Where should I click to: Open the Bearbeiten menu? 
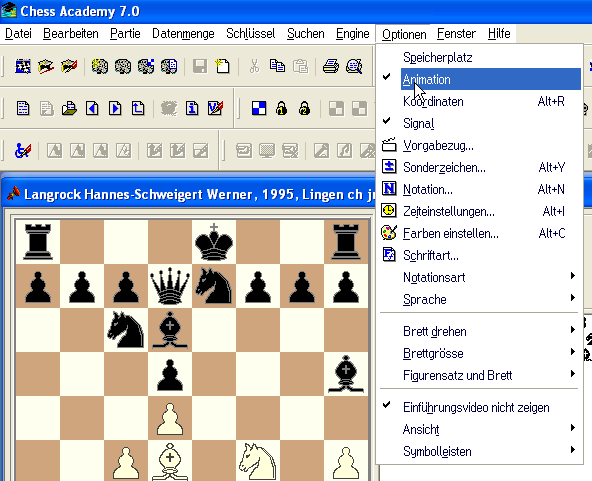pyautogui.click(x=71, y=34)
